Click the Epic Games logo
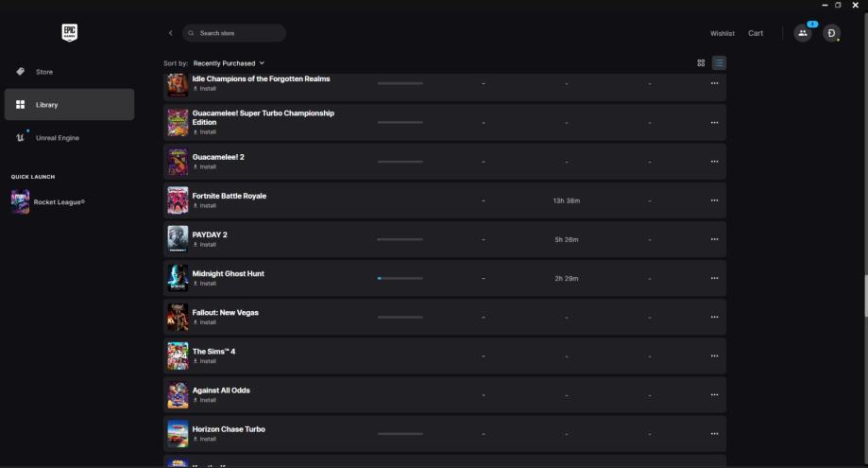The image size is (868, 468). [x=69, y=33]
